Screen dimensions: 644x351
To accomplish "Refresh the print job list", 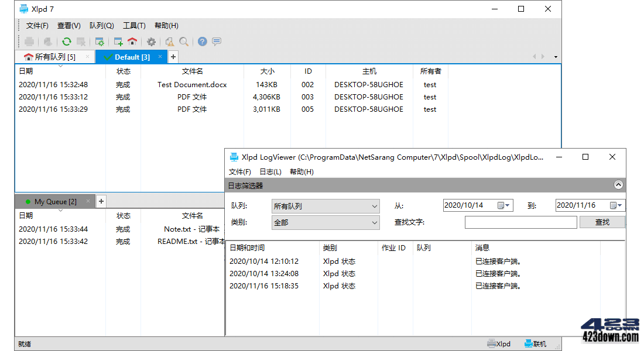I will [66, 42].
